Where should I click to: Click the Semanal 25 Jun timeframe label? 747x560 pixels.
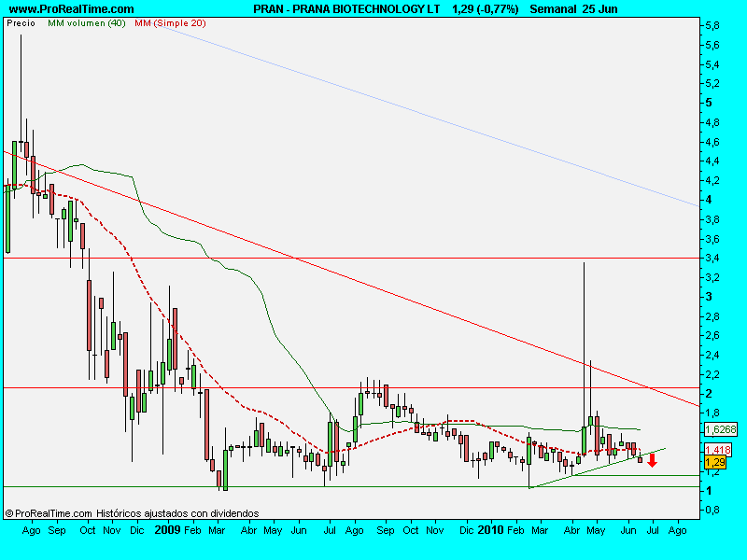click(573, 9)
